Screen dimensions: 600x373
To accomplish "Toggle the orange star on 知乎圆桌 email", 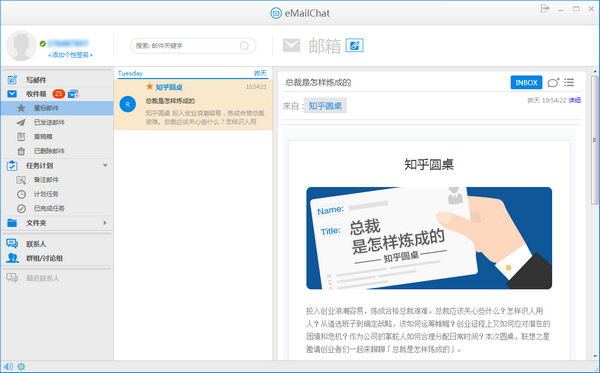I will coord(150,86).
